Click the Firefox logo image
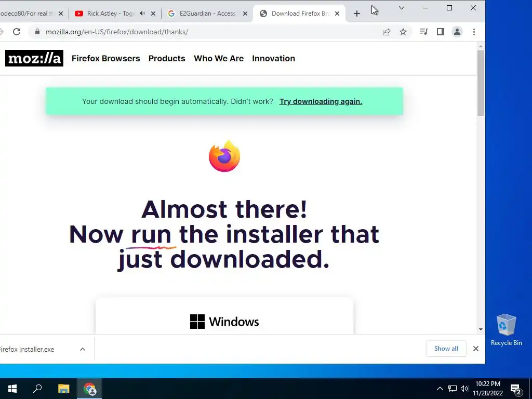 (224, 156)
